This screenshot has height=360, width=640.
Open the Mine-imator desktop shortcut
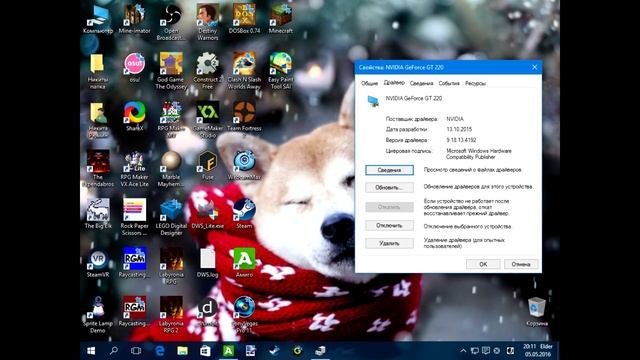134,19
